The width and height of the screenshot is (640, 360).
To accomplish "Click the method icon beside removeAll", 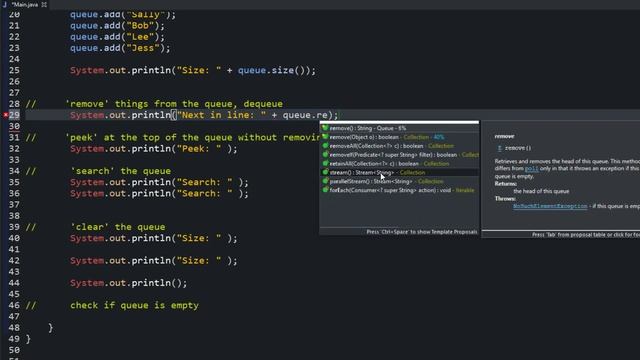I will 325,146.
